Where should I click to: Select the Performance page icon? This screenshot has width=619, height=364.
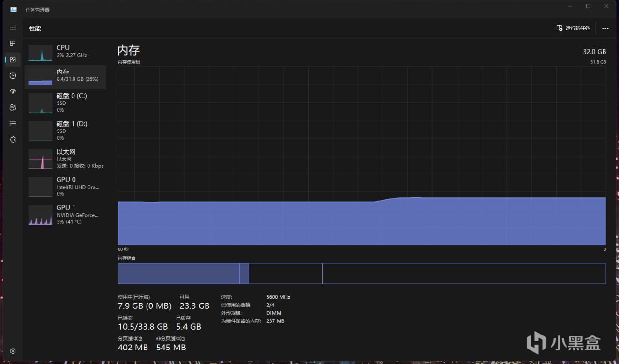click(x=13, y=59)
